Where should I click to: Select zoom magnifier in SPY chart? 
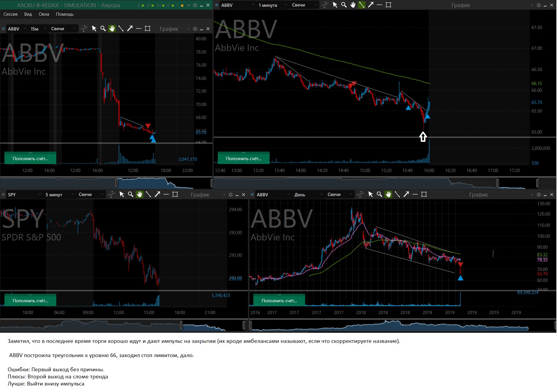point(131,195)
